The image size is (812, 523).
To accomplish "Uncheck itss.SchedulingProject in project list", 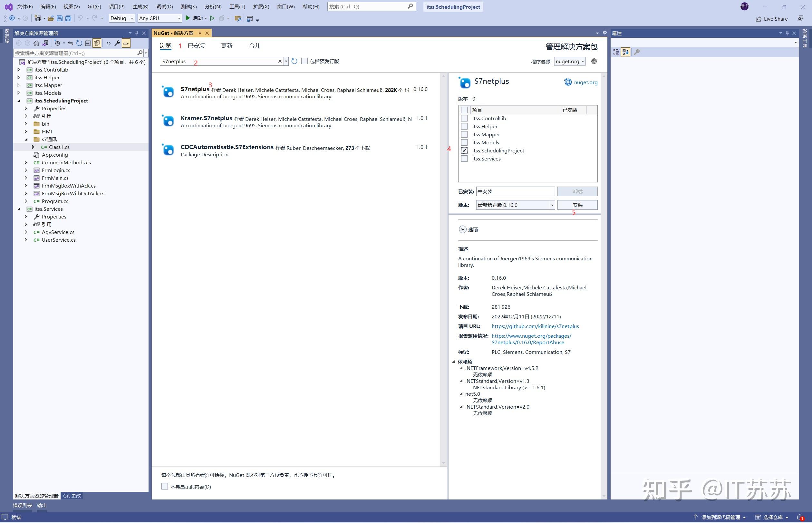I will 464,150.
